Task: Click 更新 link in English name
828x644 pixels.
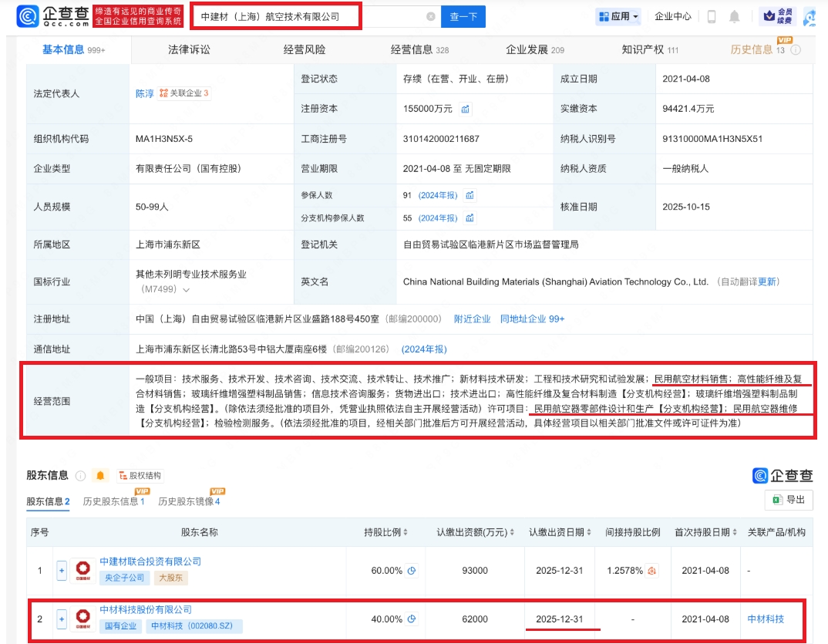Action: tap(767, 282)
